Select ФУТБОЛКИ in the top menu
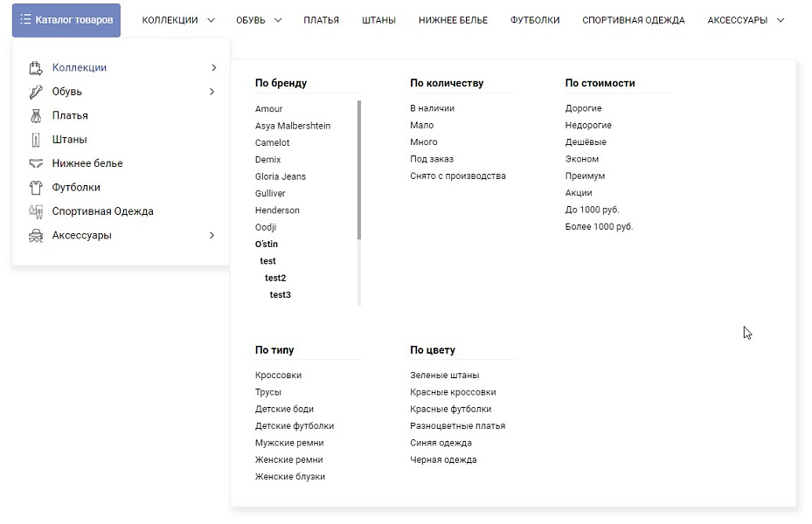The image size is (812, 524). [x=535, y=20]
